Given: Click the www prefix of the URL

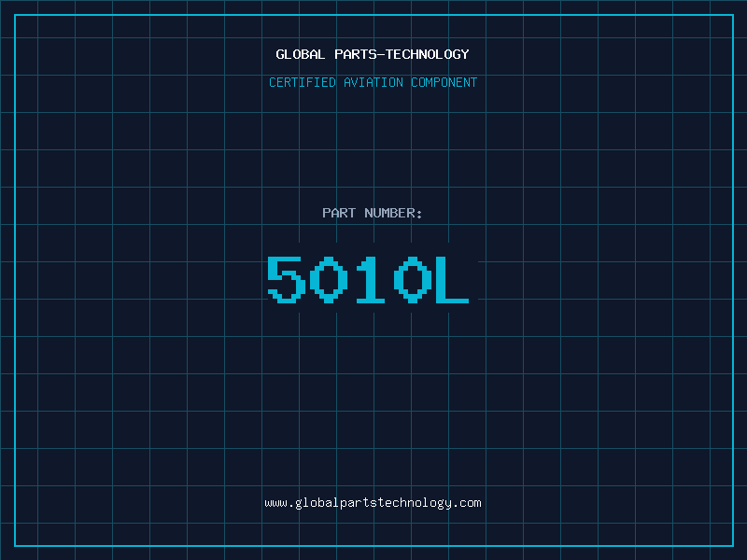Looking at the screenshot, I should pyautogui.click(x=275, y=503).
